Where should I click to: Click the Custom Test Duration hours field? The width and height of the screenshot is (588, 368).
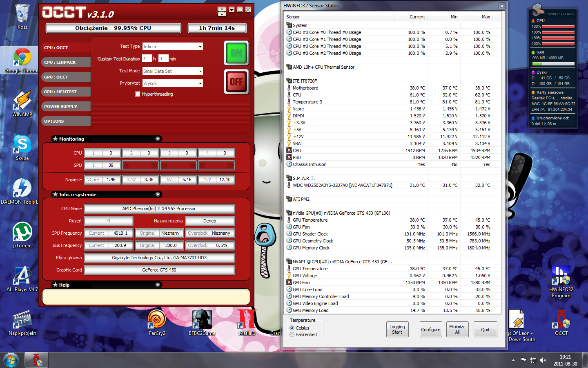(x=147, y=59)
